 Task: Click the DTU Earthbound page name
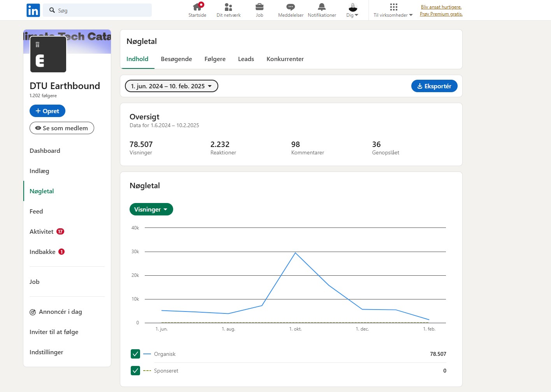[x=65, y=86]
